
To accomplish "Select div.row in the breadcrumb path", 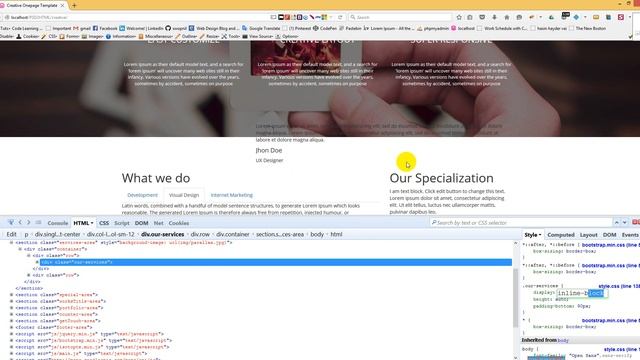I will click(200, 234).
